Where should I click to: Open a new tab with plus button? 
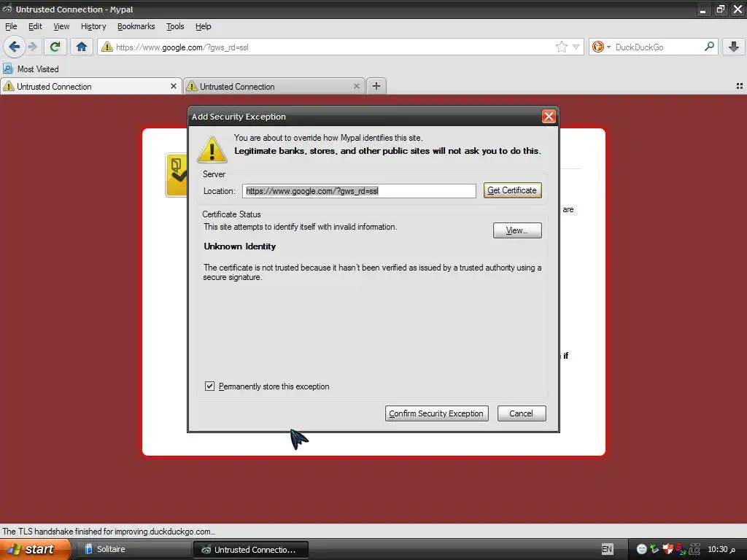coord(376,86)
